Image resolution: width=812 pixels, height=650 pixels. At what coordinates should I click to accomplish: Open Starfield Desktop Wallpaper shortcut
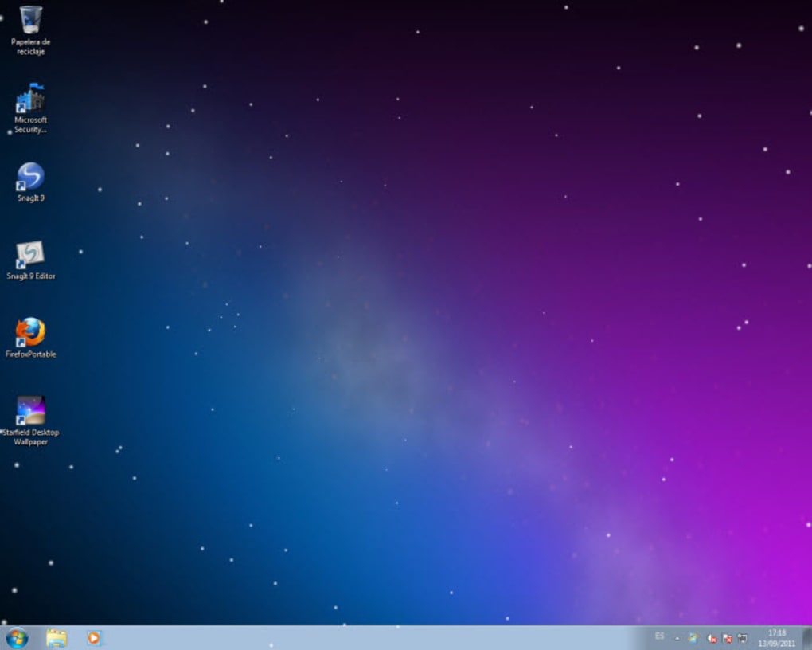click(x=30, y=409)
